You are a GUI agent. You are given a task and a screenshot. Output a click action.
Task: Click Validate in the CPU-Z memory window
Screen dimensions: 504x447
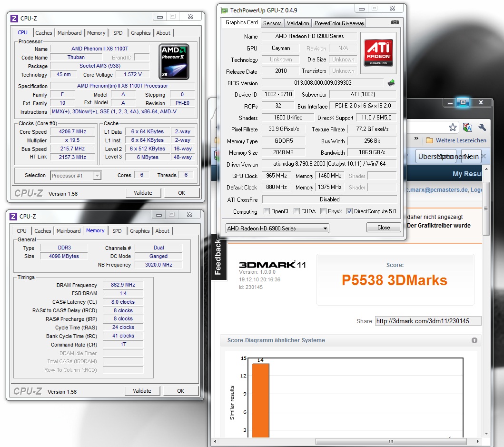point(142,391)
